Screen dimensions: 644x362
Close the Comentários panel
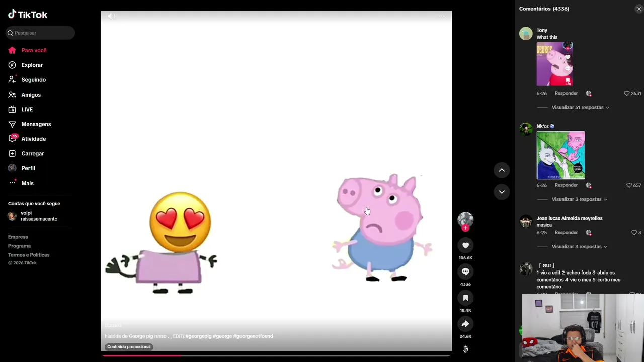click(639, 9)
